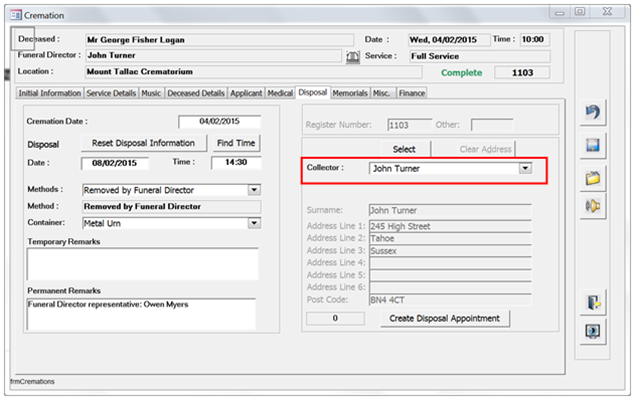
Task: Click the Location field Mount Tallac Crematorium
Action: click(x=254, y=72)
